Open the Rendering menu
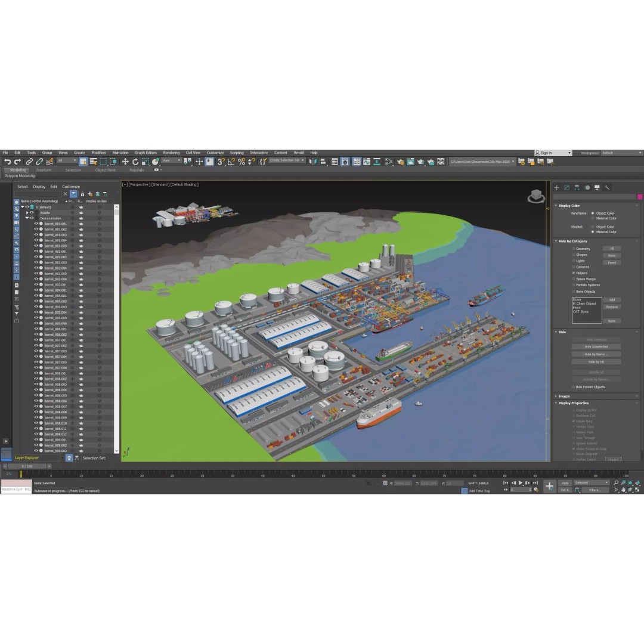This screenshot has width=644, height=644. click(x=171, y=153)
